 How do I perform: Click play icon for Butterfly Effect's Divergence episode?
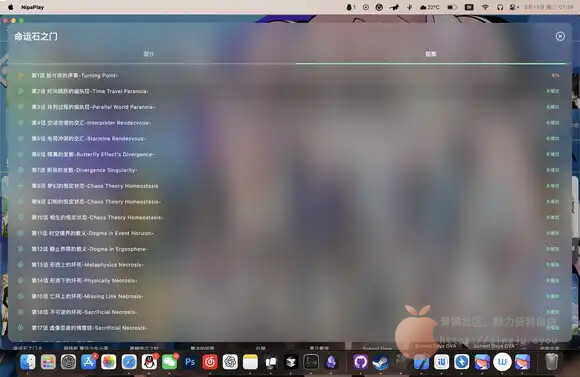20,154
